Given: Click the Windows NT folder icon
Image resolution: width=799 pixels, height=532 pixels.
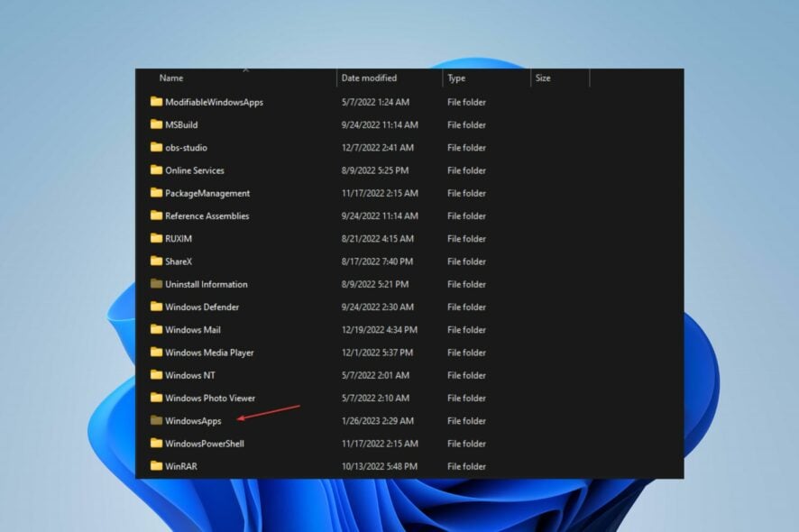Looking at the screenshot, I should pos(156,374).
